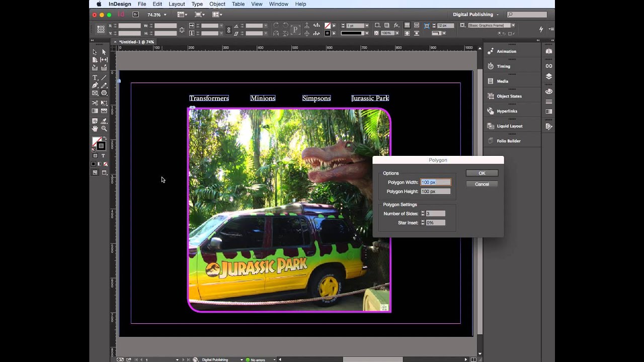The image size is (644, 362).
Task: Click the Flip Horizontal icon
Action: point(276,33)
